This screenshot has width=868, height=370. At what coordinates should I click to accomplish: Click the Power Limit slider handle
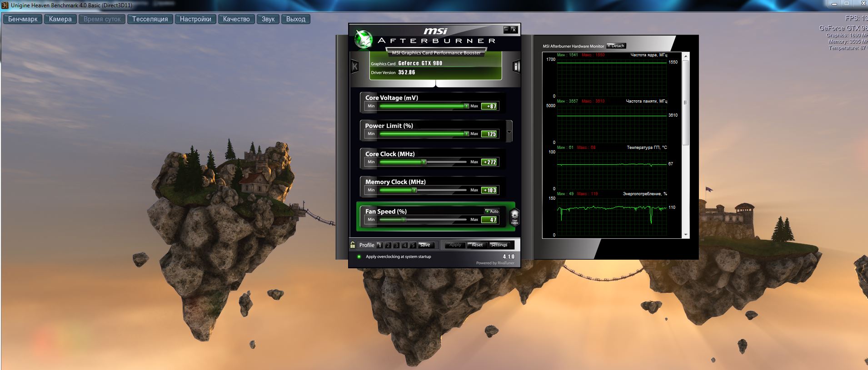tap(466, 134)
